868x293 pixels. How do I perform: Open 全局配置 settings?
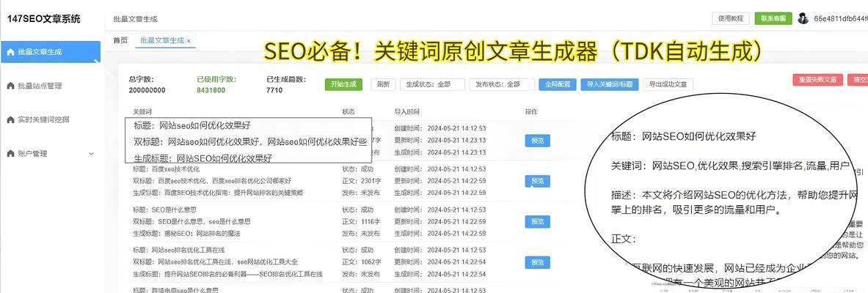click(x=558, y=84)
